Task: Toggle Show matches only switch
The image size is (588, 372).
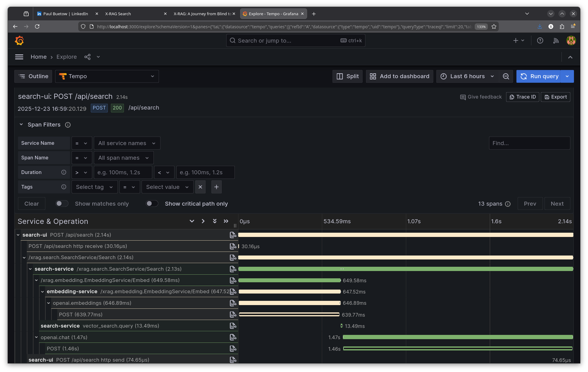Action: 62,203
